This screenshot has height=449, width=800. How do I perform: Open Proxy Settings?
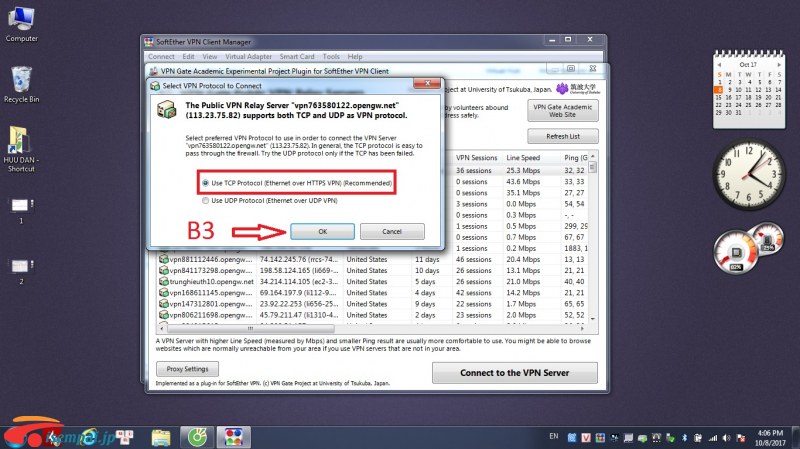click(187, 369)
